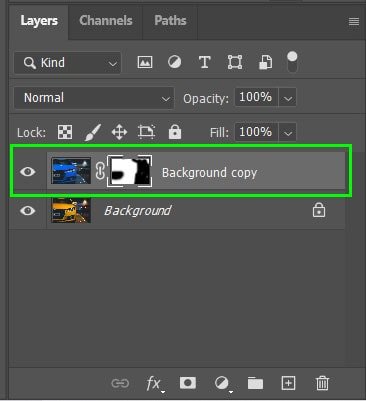Lock image pixels brush icon
The width and height of the screenshot is (366, 401).
(92, 132)
